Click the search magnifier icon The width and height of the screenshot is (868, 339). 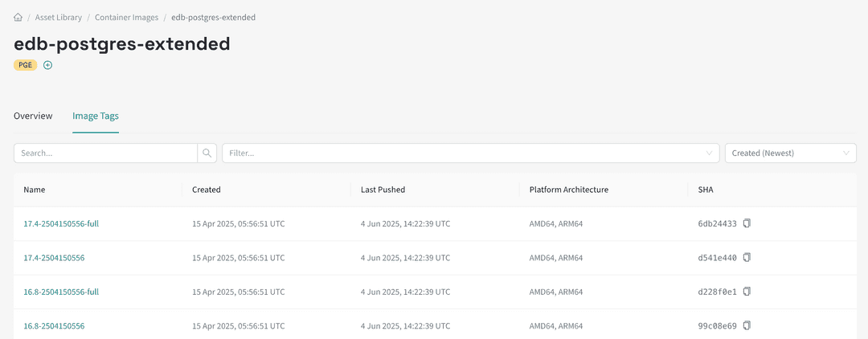(x=207, y=153)
